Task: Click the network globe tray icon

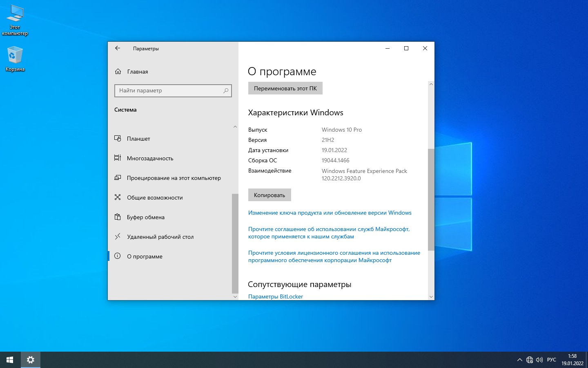Action: [530, 360]
